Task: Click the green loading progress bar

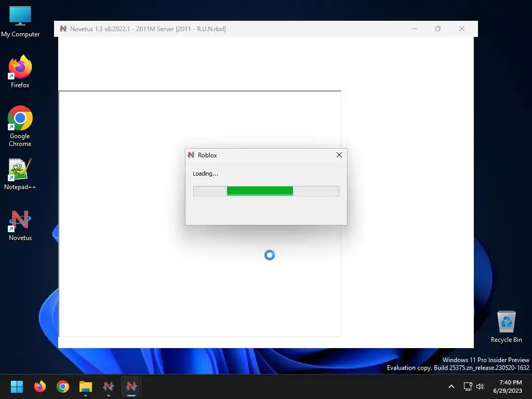Action: (266, 191)
